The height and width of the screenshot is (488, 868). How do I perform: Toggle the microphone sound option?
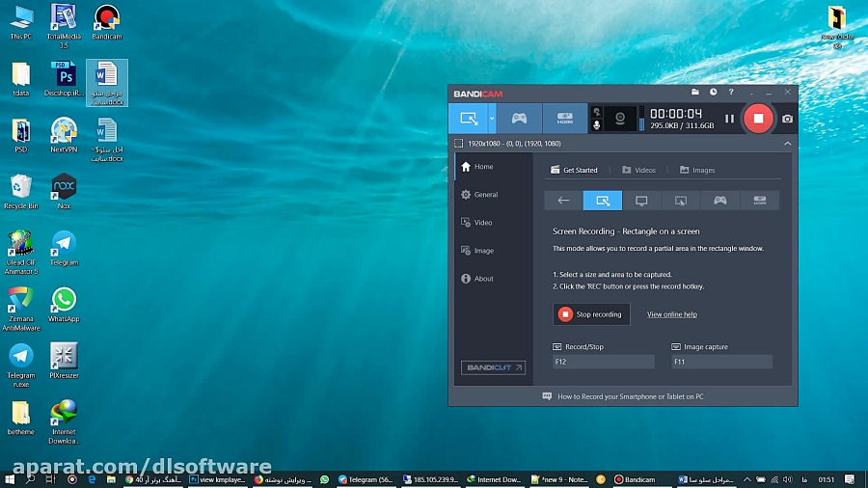click(x=597, y=125)
